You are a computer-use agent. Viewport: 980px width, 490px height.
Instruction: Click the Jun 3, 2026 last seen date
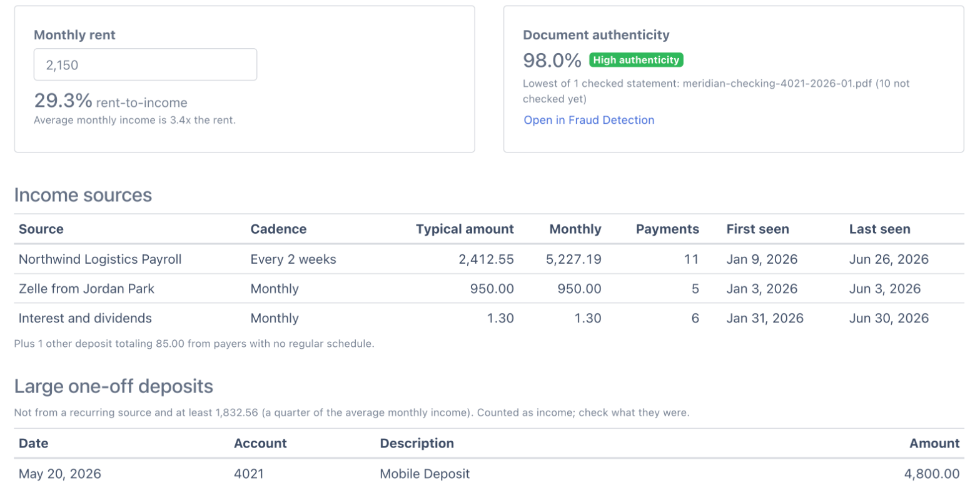point(885,289)
